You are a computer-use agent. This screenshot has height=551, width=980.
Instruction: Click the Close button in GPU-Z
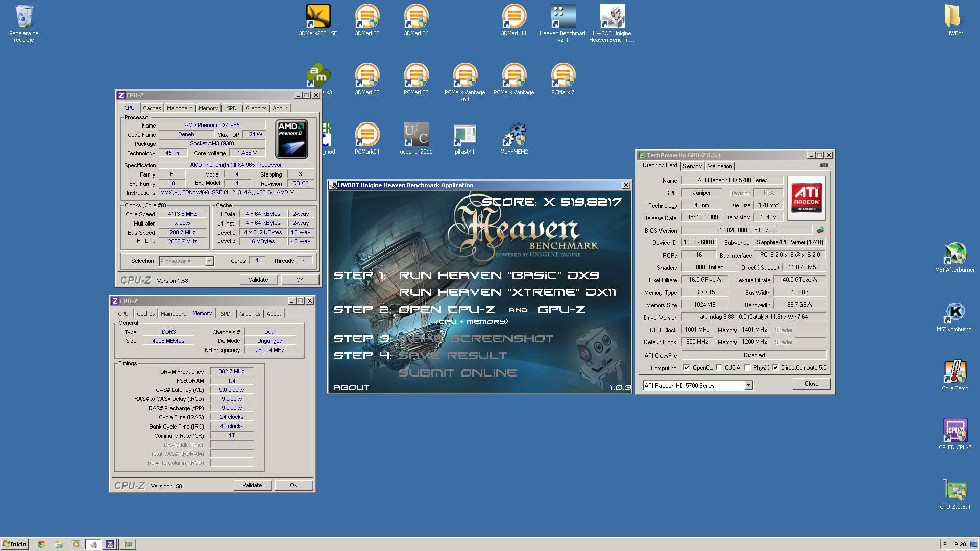[812, 384]
